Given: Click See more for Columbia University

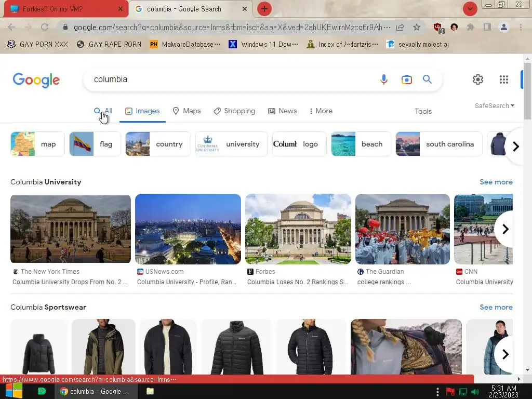Looking at the screenshot, I should (x=496, y=182).
